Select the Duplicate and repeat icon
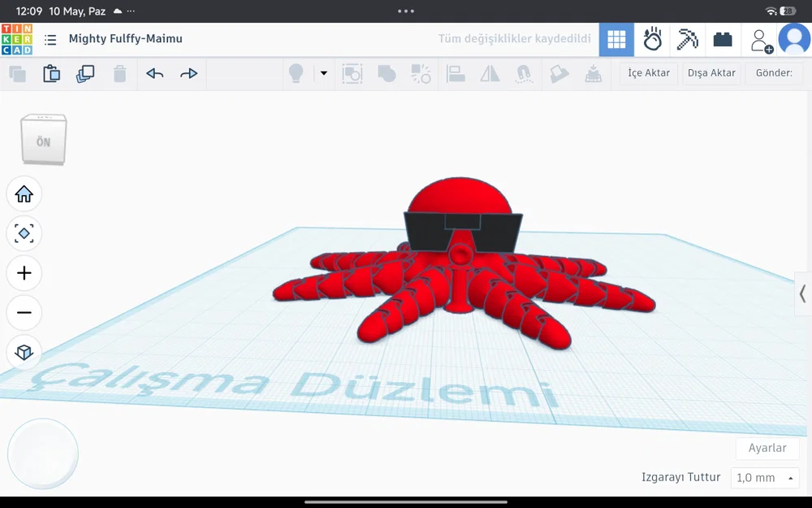 click(x=85, y=74)
